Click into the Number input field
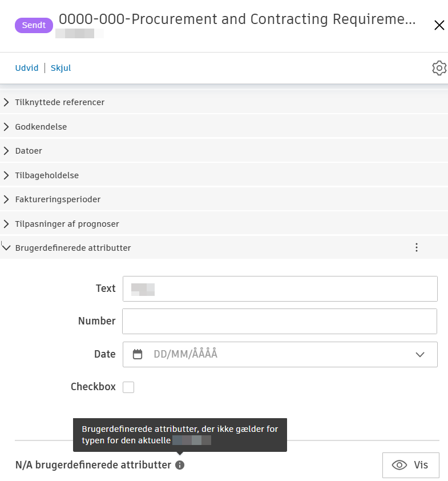 coord(280,321)
